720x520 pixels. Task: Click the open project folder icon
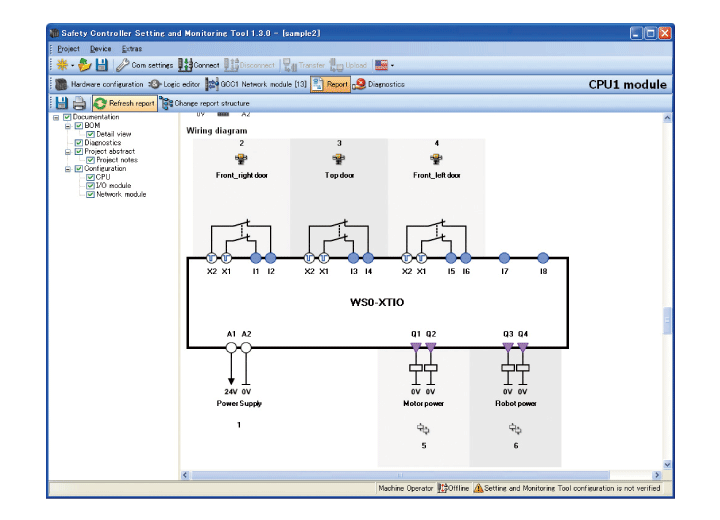point(83,65)
